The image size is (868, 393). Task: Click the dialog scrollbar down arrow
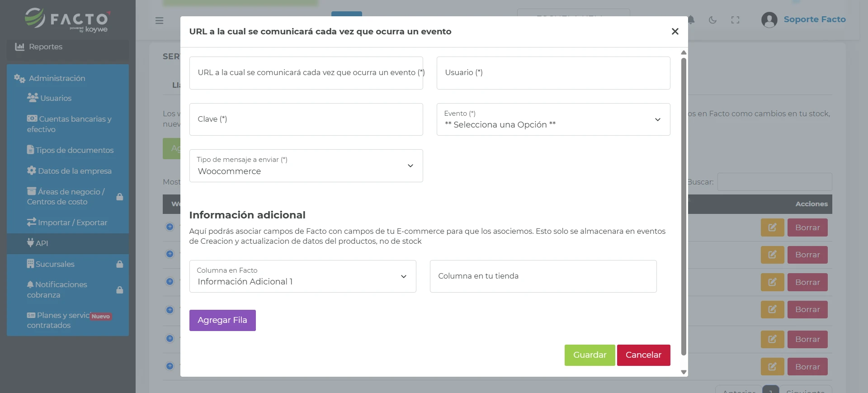tap(684, 372)
